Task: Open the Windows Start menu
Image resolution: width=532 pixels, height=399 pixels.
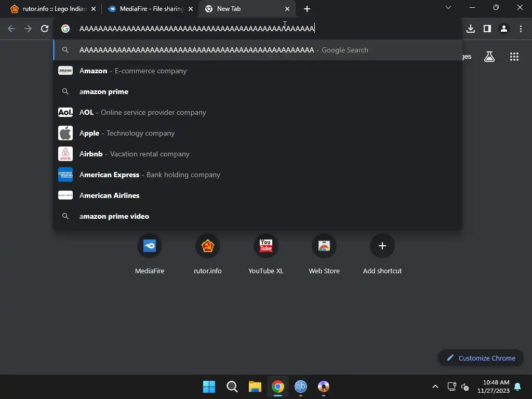Action: (x=209, y=387)
